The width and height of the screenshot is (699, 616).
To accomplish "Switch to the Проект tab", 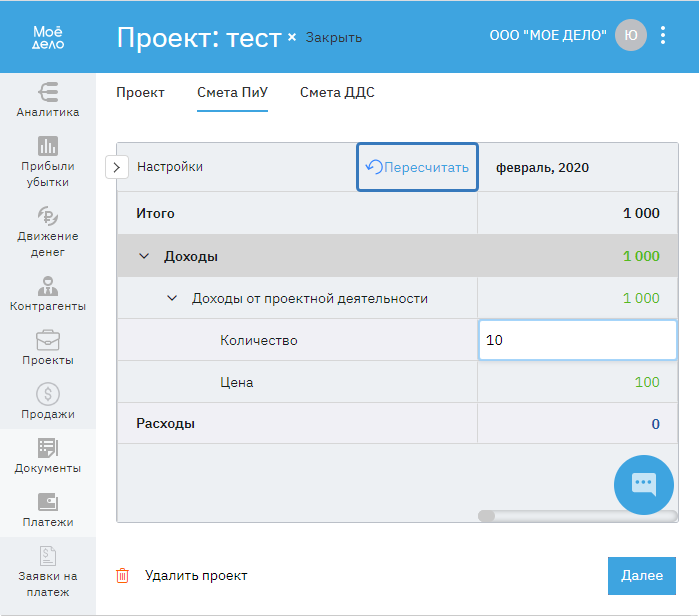I will click(x=140, y=93).
